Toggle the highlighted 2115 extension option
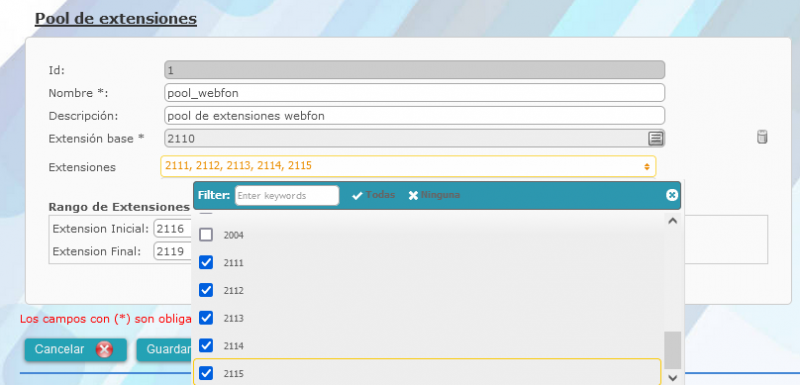Image resolution: width=800 pixels, height=385 pixels. (427, 373)
